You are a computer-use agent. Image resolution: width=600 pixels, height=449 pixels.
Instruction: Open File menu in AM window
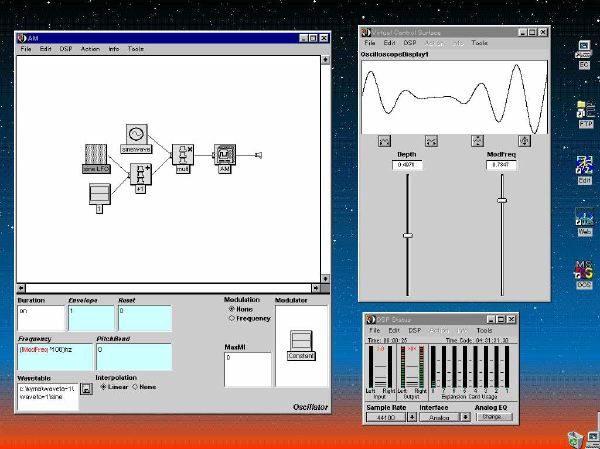[26, 49]
